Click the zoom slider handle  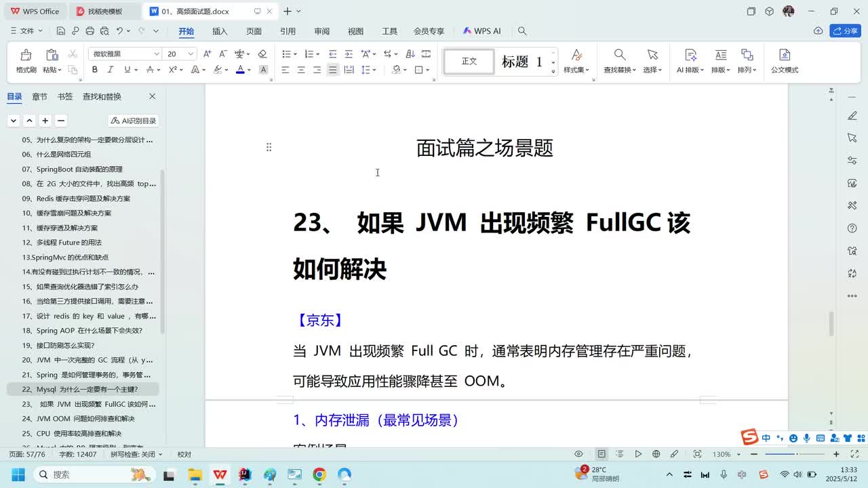point(797,454)
